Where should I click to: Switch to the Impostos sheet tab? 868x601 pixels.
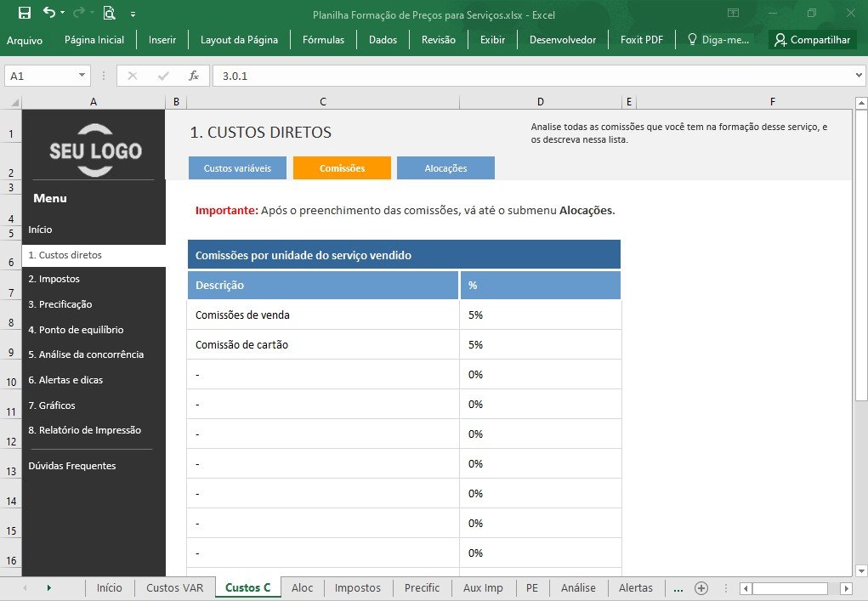point(358,587)
